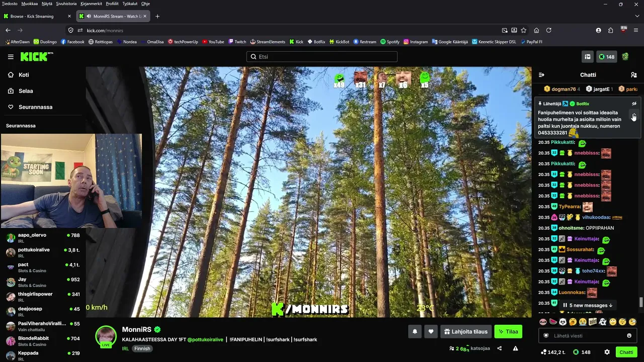Viewport: 644px width, 362px height.
Task: Click the Lähetä viesti message field
Action: click(587, 336)
